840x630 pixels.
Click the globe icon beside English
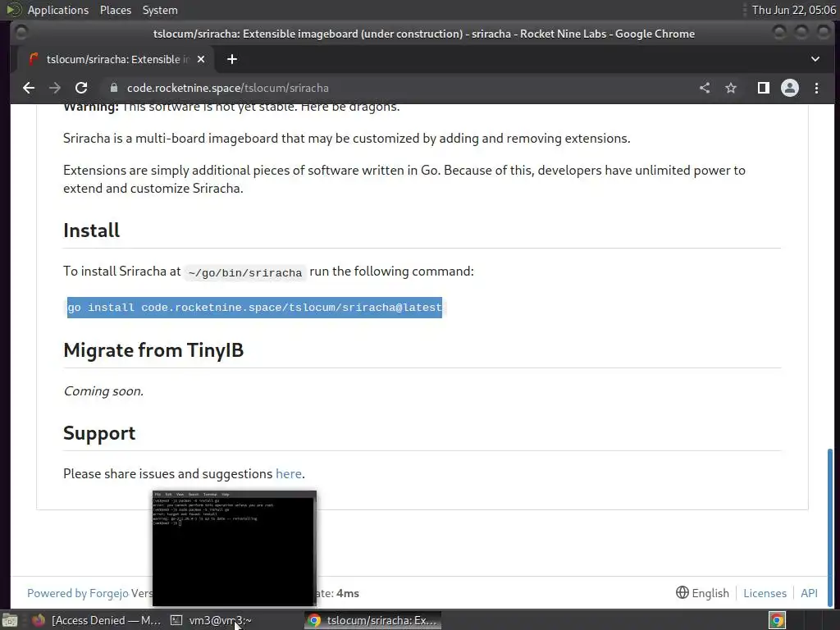click(682, 592)
